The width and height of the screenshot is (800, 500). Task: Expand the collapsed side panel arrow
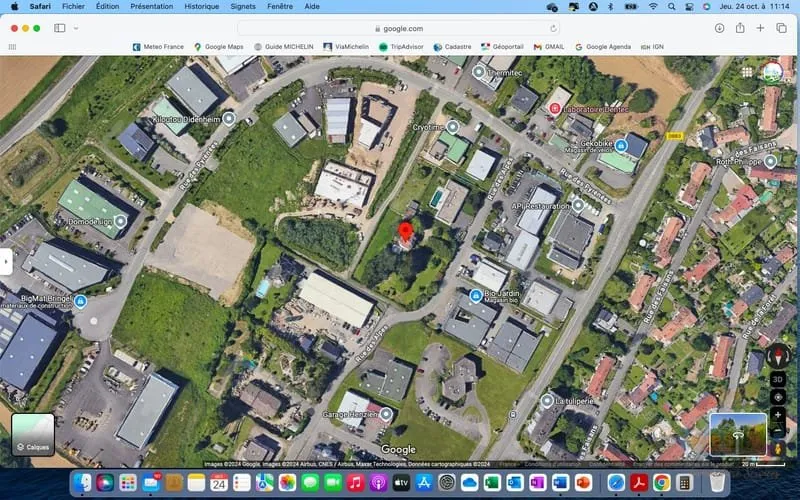click(6, 262)
